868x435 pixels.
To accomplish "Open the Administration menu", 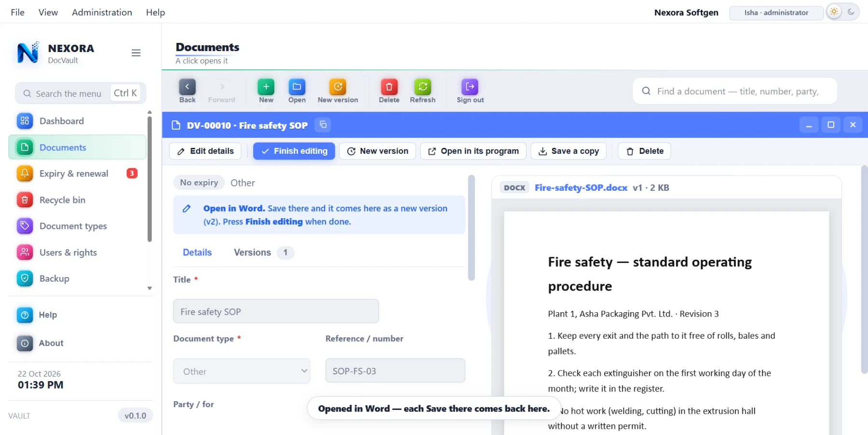I will [x=102, y=13].
